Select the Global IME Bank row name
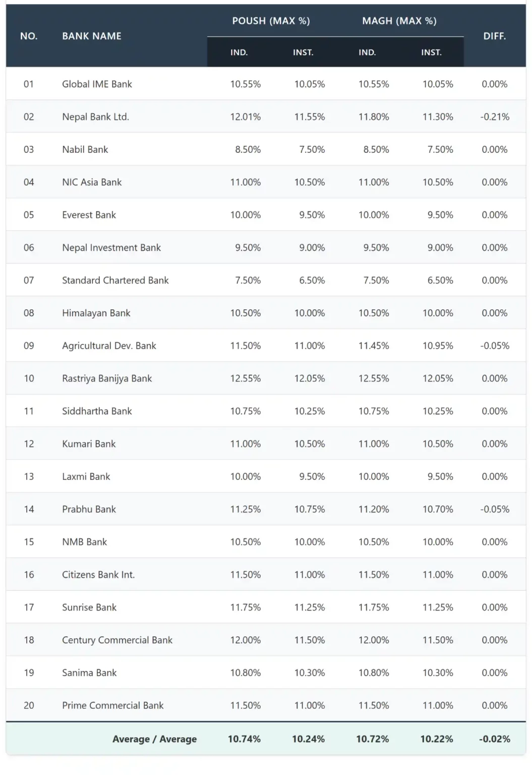The height and width of the screenshot is (775, 532). pyautogui.click(x=97, y=84)
